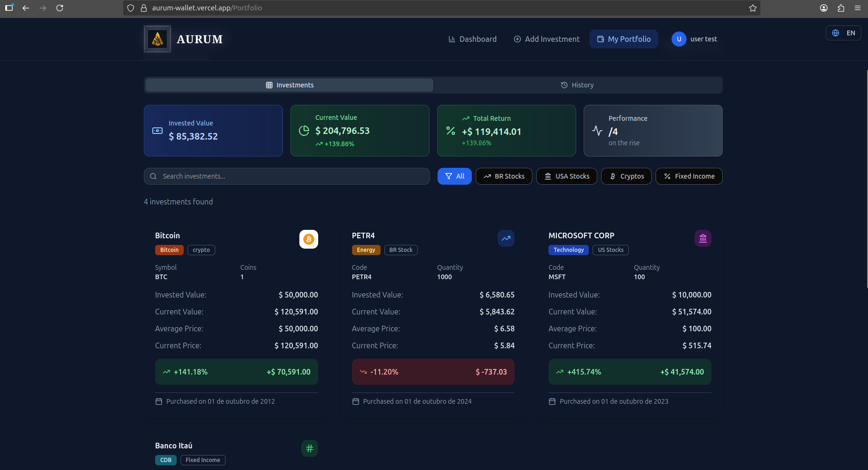Show only Cryptos investments
This screenshot has height=470, width=868.
(626, 176)
